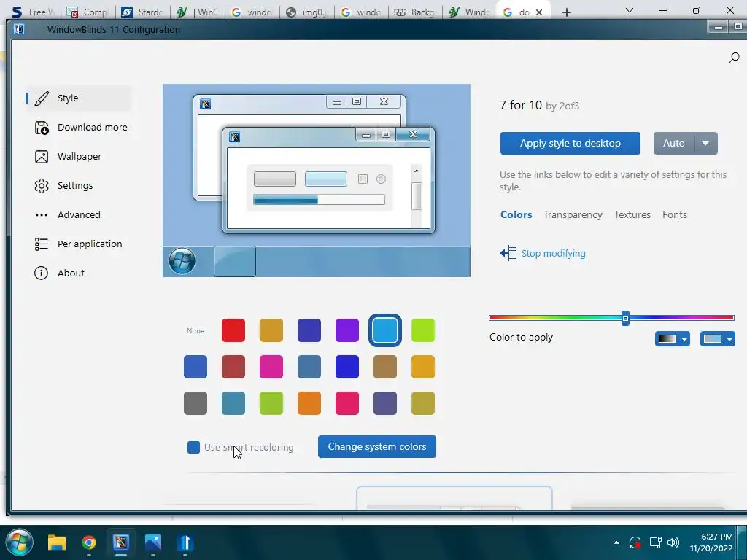The image size is (747, 560).
Task: Select None color option
Action: [196, 330]
